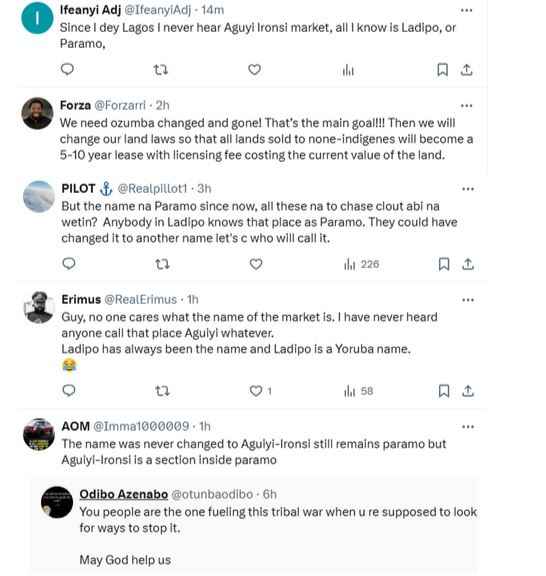Share Ifeanyi Adj's tweet
Image resolution: width=546 pixels, height=576 pixels.
[466, 69]
